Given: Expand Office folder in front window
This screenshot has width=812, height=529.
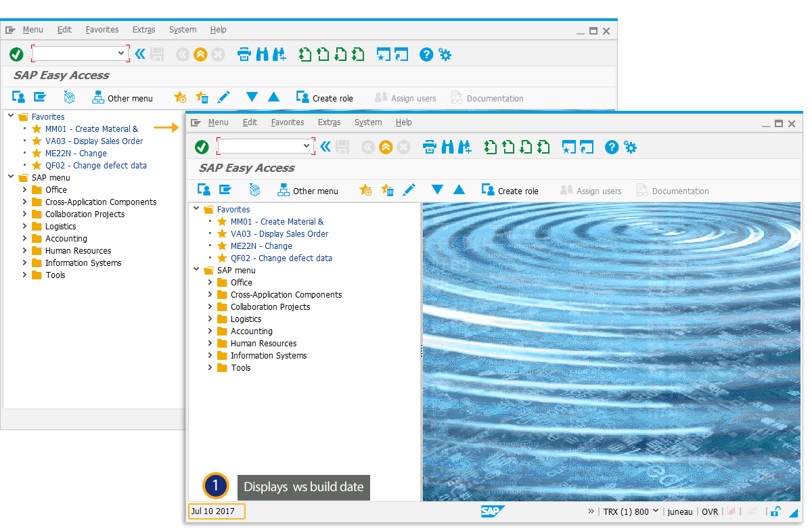Looking at the screenshot, I should tap(210, 282).
